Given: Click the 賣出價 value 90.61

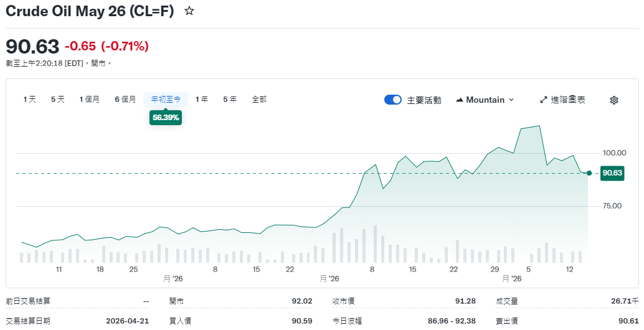Looking at the screenshot, I should click(x=629, y=321).
